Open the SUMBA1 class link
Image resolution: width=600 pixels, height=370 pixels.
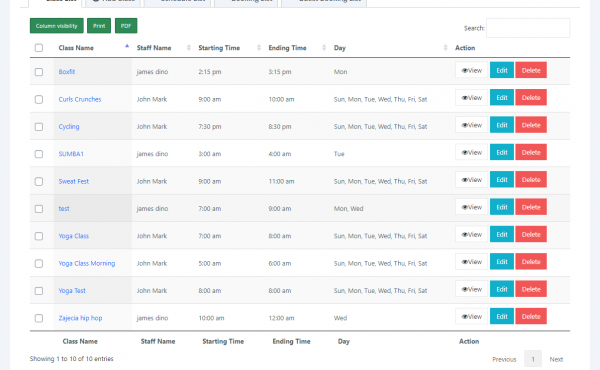click(x=71, y=154)
